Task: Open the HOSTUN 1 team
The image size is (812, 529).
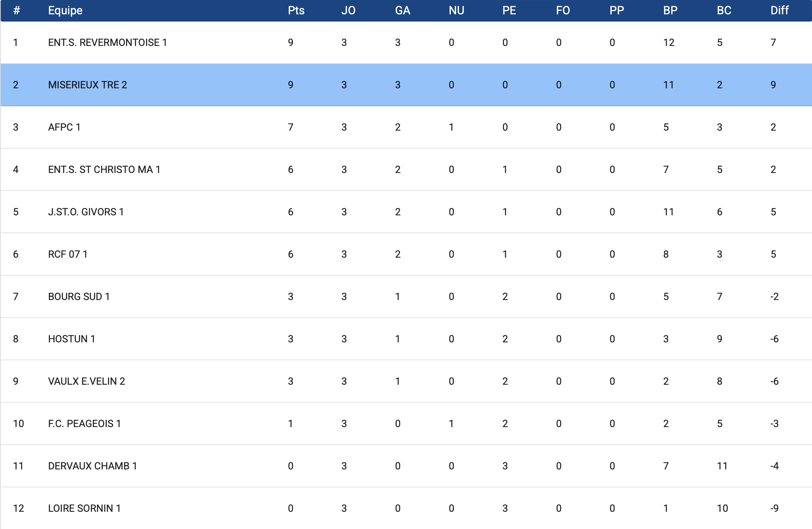Action: point(71,339)
